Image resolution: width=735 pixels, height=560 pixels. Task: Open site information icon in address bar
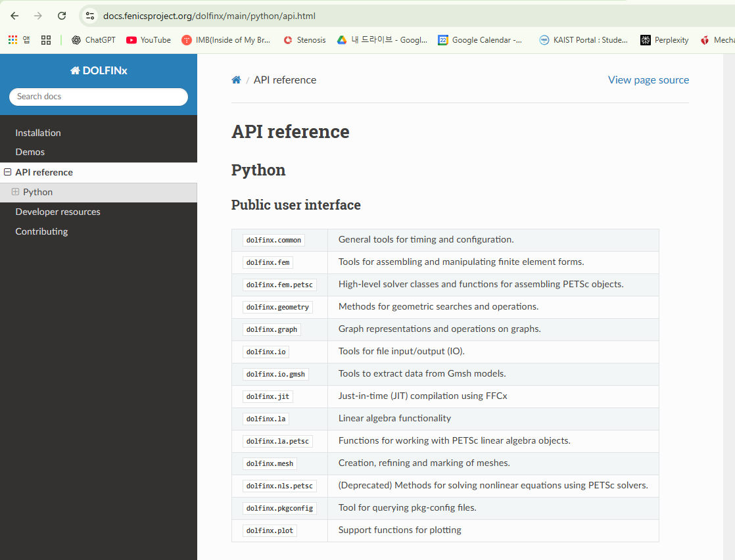(x=90, y=16)
